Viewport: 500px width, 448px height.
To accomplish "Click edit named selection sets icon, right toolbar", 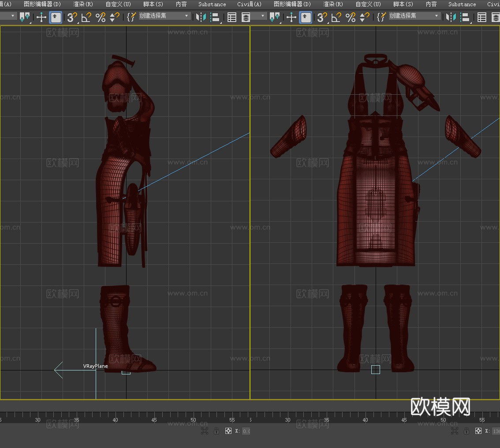I will tap(381, 17).
